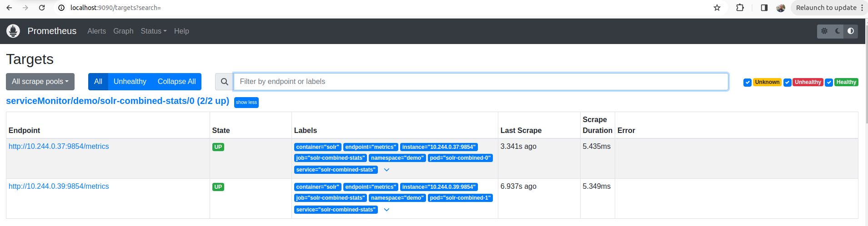
Task: Open browser extensions puzzle icon
Action: click(740, 8)
